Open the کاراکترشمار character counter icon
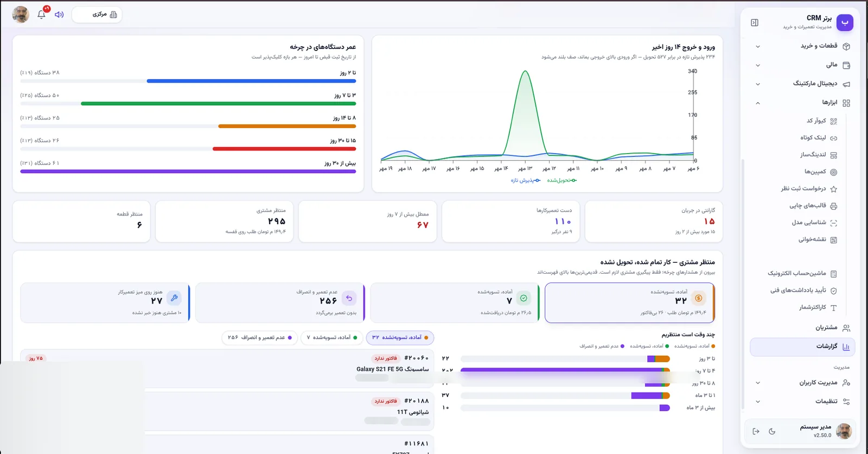 [x=833, y=307]
